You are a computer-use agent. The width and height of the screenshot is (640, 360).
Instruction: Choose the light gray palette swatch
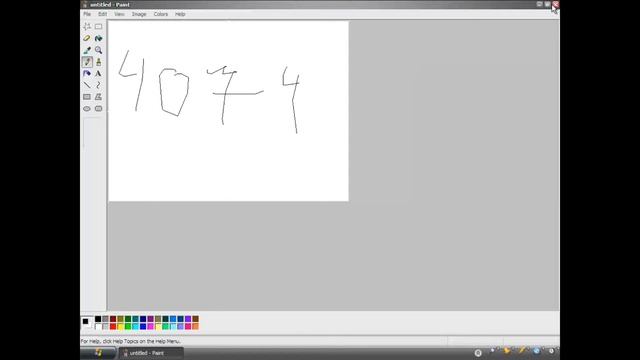tap(105, 327)
